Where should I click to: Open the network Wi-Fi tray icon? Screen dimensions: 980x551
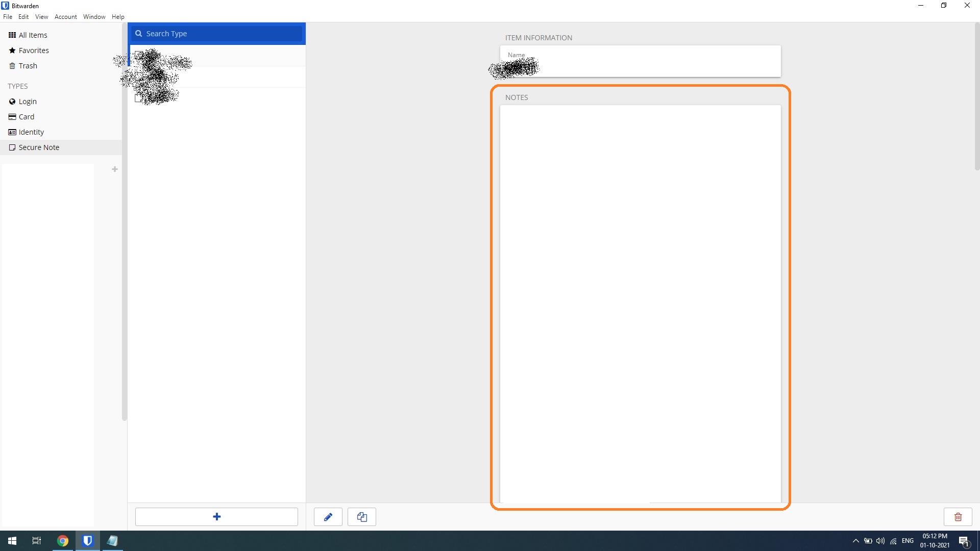tap(893, 541)
